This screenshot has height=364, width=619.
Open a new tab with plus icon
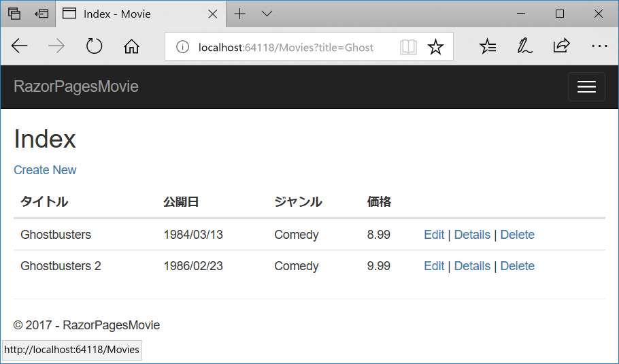point(239,14)
